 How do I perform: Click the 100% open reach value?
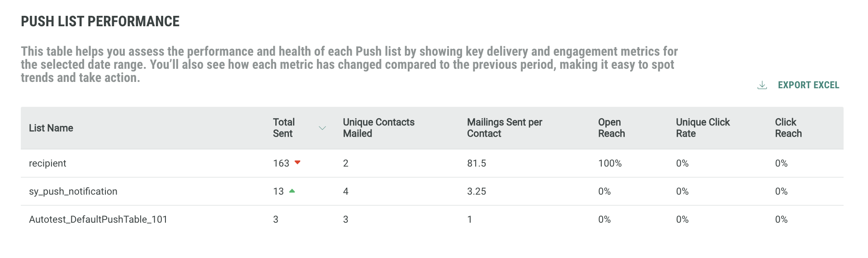[610, 163]
